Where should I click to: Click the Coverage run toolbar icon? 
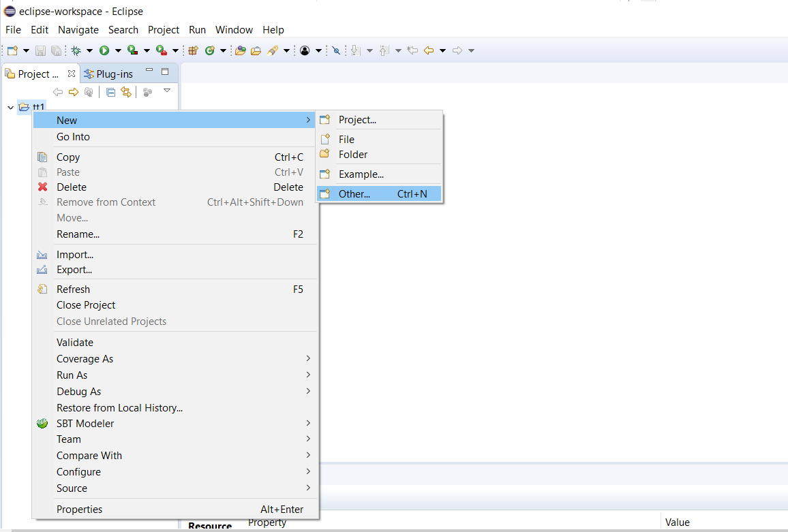pyautogui.click(x=133, y=50)
